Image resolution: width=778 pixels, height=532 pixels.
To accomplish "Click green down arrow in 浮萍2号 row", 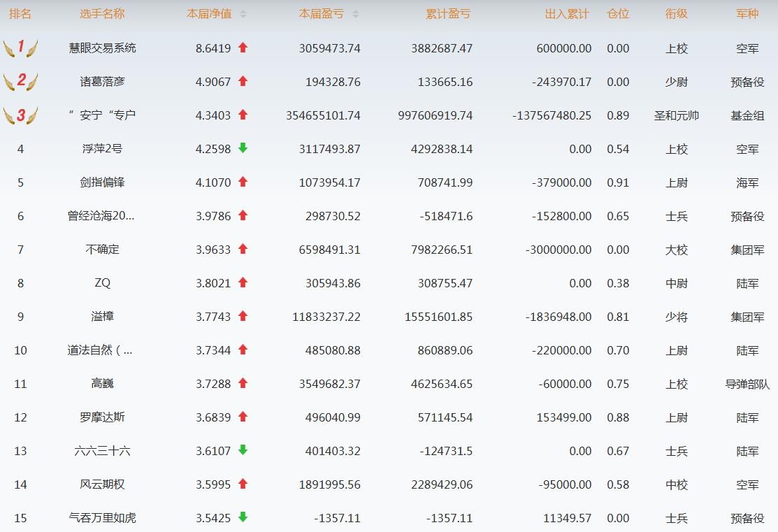I will 243,148.
